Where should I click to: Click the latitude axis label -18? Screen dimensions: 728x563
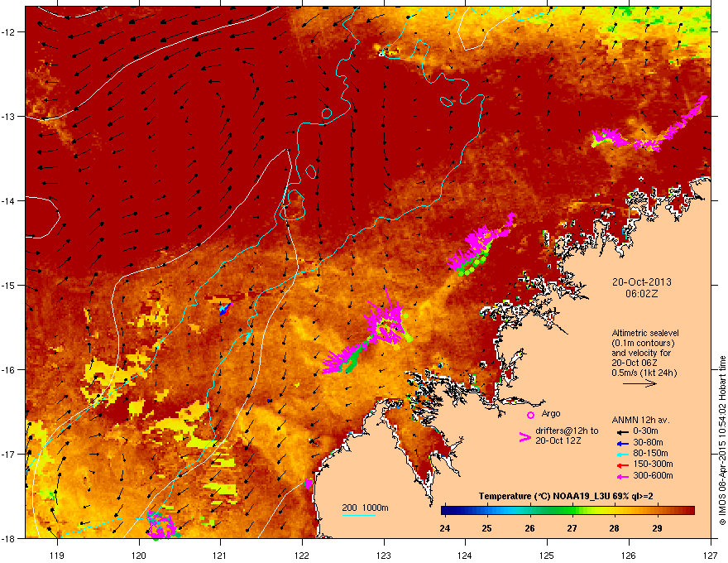(x=9, y=538)
